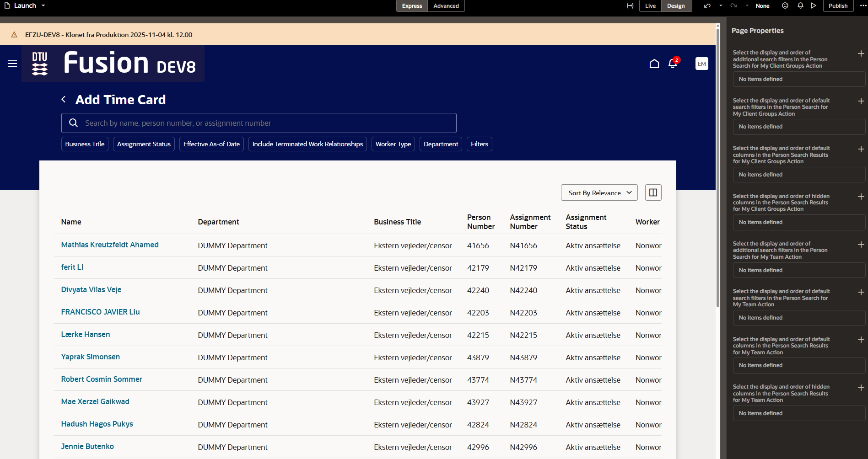Click the preview play icon near Publish
868x459 pixels.
click(814, 5)
